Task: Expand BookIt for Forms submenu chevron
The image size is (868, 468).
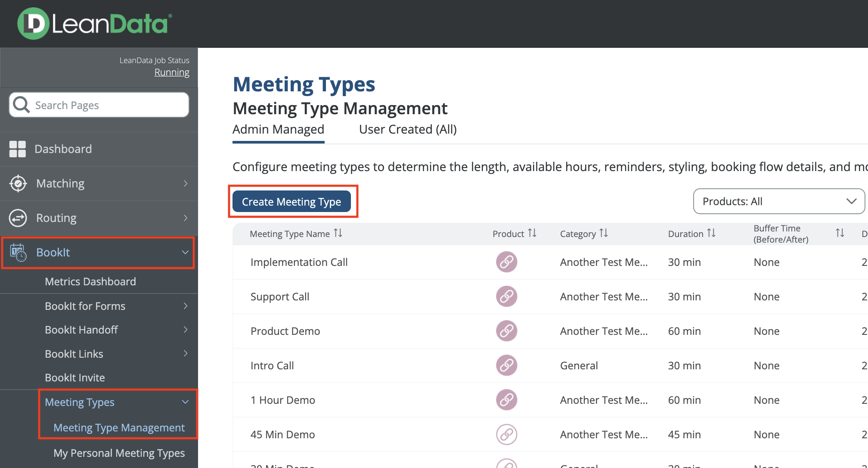Action: (x=186, y=306)
